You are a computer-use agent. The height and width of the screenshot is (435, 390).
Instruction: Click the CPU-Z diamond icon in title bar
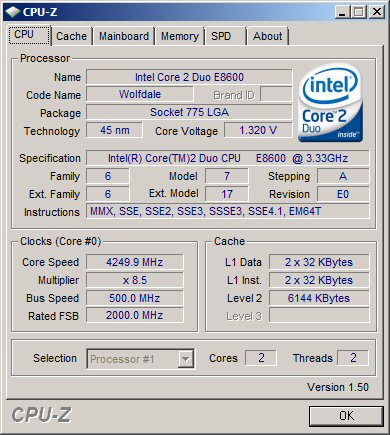point(13,12)
